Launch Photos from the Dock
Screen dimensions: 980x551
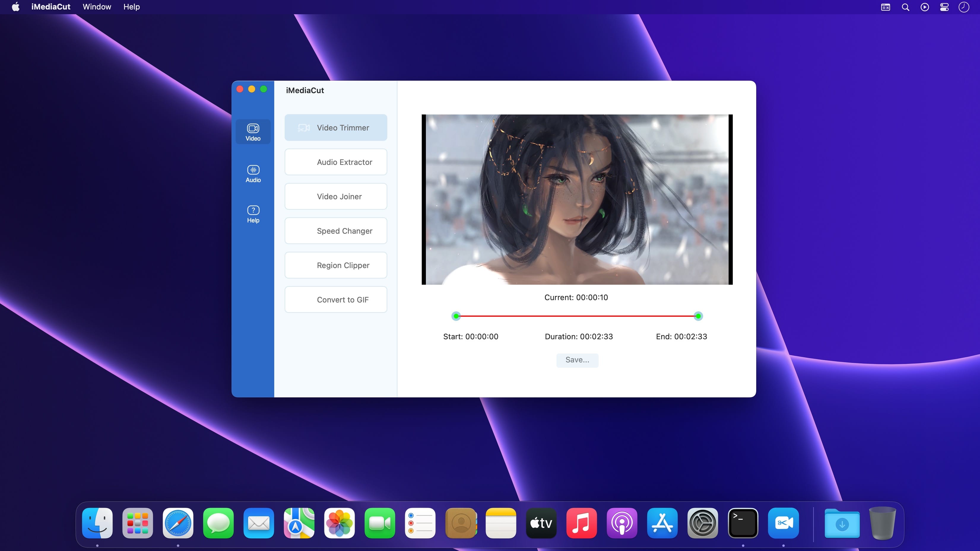(x=339, y=523)
